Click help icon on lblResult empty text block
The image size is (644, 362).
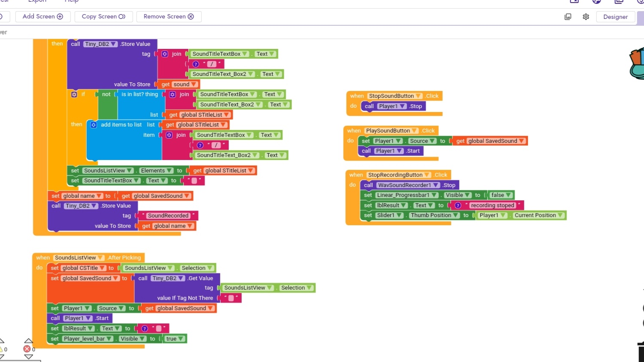[145, 329]
